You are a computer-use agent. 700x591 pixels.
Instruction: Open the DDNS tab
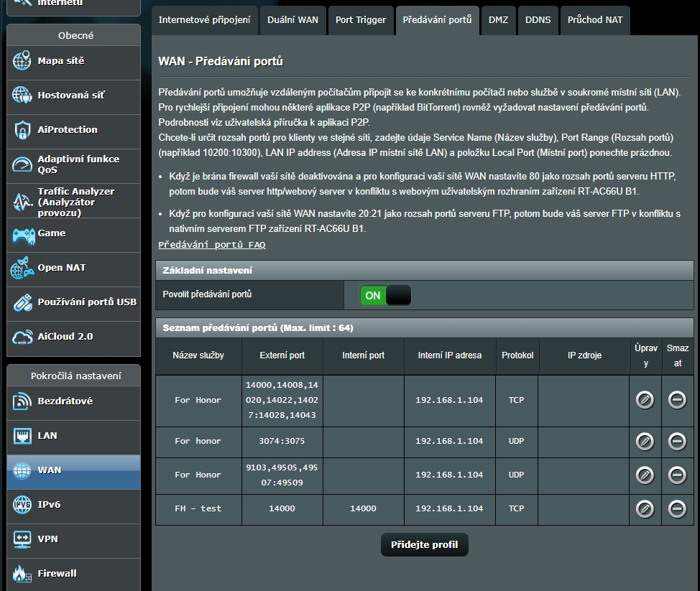click(x=538, y=19)
